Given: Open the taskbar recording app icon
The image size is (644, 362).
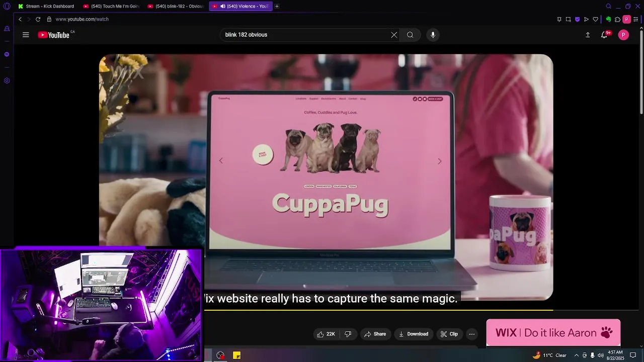Looking at the screenshot, I should [220, 355].
